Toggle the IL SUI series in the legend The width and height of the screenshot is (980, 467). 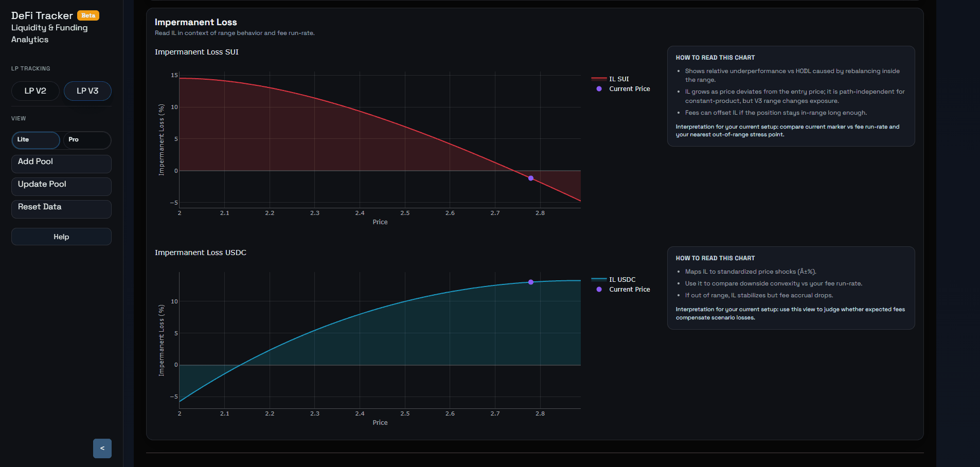pyautogui.click(x=619, y=79)
